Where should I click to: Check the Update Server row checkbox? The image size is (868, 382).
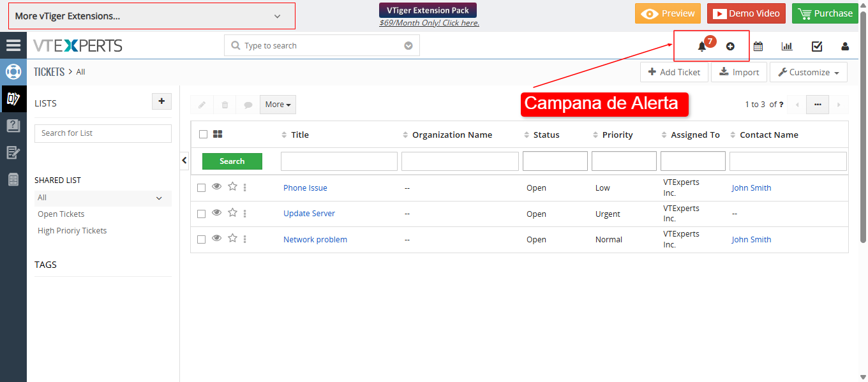click(201, 214)
